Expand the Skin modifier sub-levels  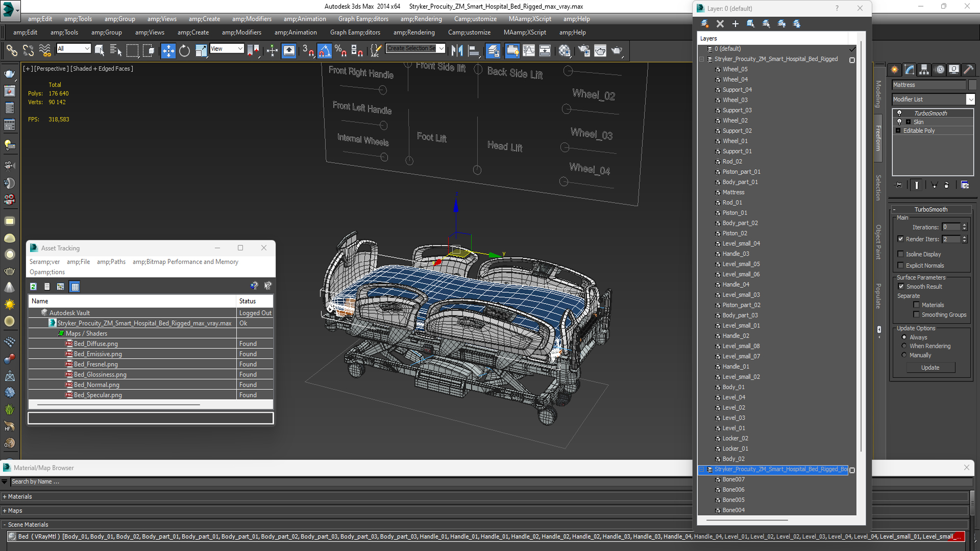point(908,122)
